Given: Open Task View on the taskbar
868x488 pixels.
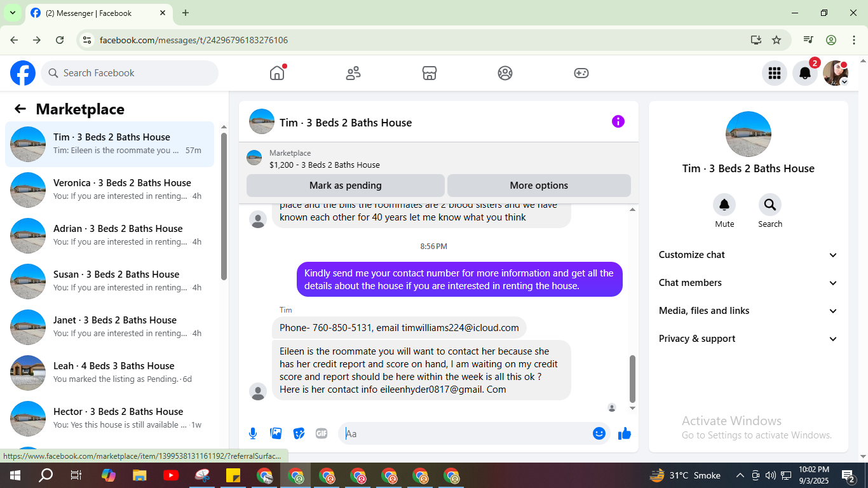Looking at the screenshot, I should coord(76,475).
